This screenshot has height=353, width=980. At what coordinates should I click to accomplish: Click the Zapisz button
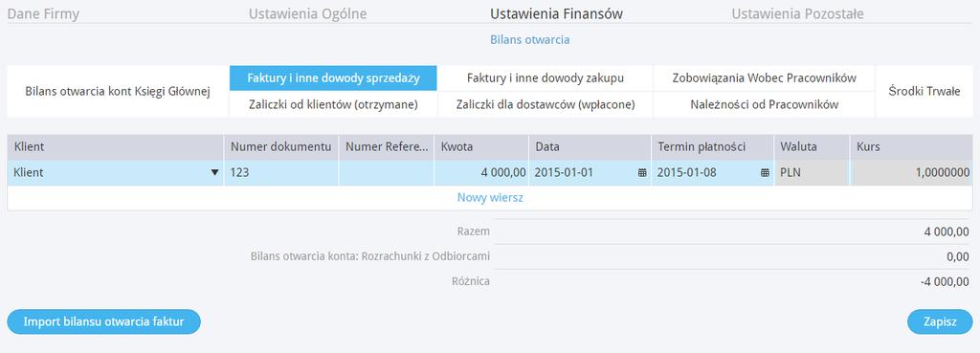940,321
